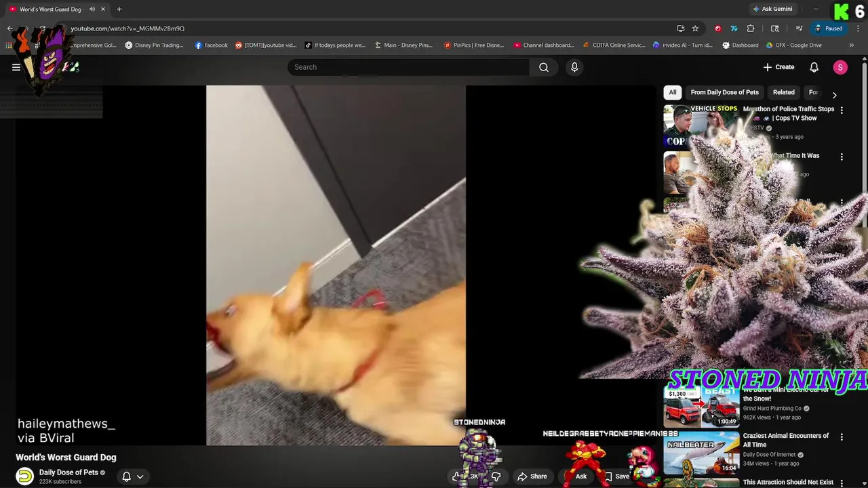Start voice search with the microphone icon

click(x=574, y=67)
